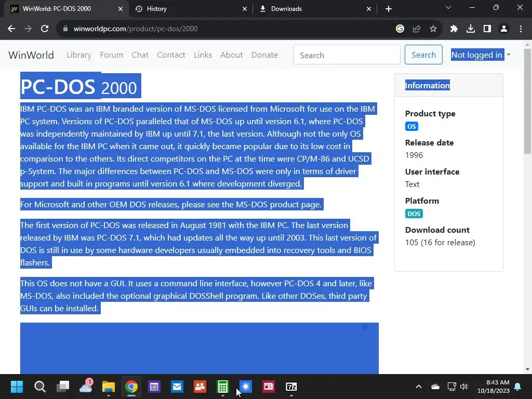Open Windows taskbar search

(39, 387)
